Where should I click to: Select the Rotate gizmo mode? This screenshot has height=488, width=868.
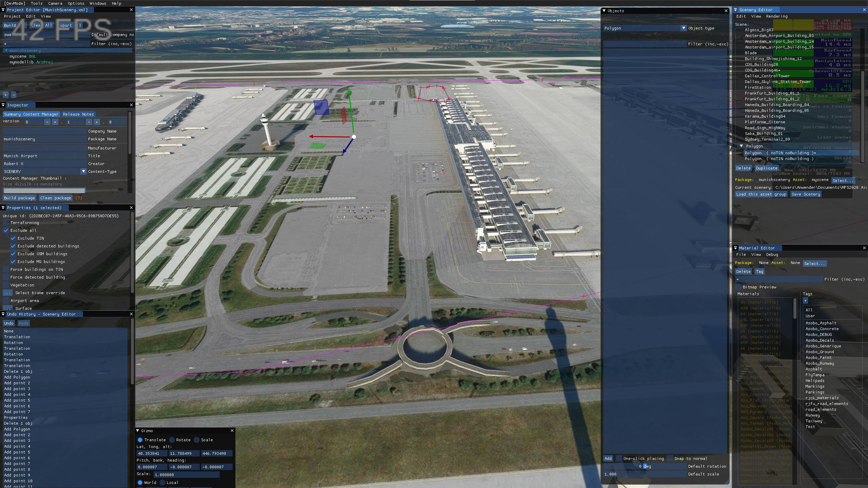coord(172,440)
